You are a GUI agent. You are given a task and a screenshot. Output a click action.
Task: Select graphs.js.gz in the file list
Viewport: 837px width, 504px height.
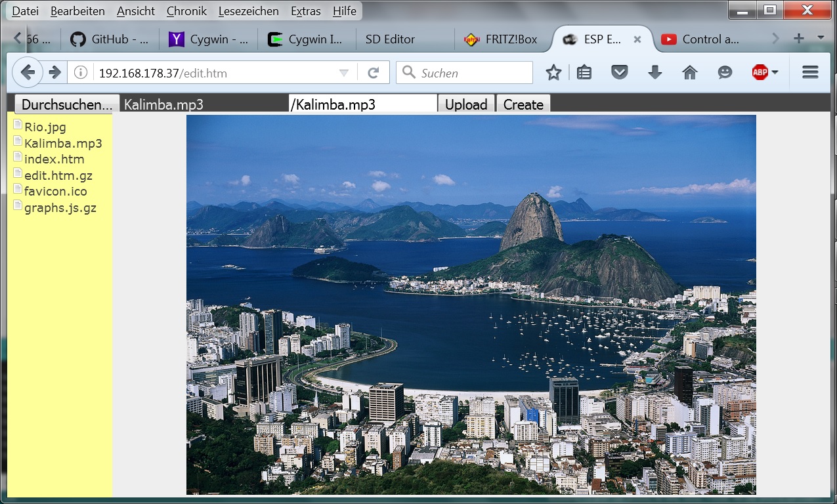tap(60, 207)
